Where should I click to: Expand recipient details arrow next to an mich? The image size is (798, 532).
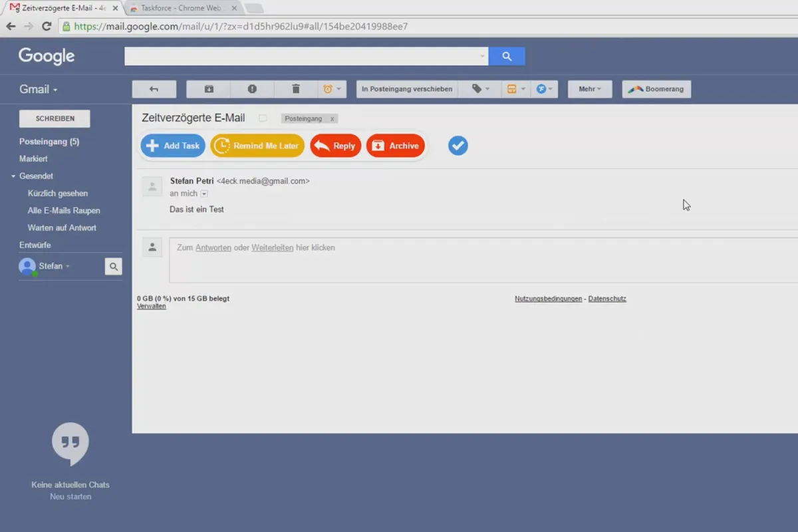click(x=204, y=194)
